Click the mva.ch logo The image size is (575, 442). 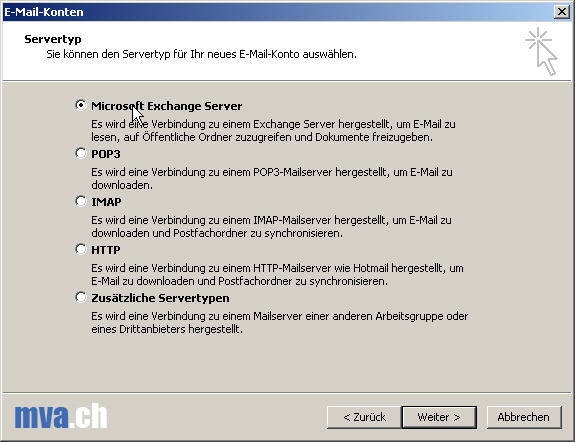(x=61, y=416)
